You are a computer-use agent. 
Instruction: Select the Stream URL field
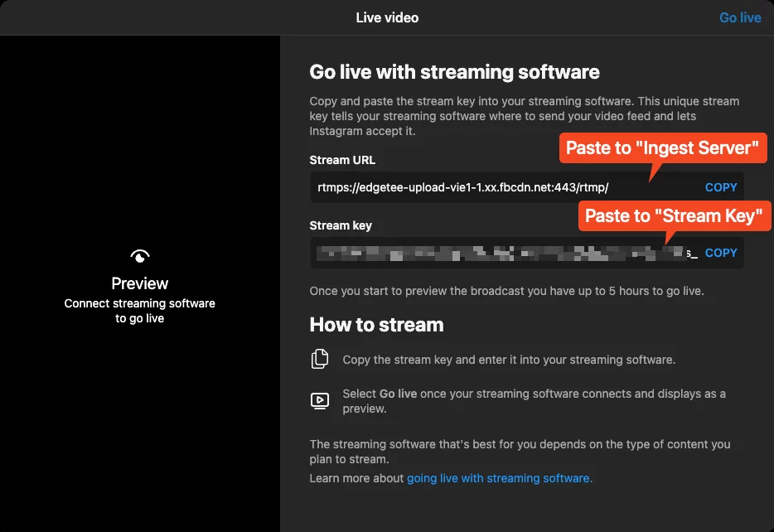tap(527, 187)
